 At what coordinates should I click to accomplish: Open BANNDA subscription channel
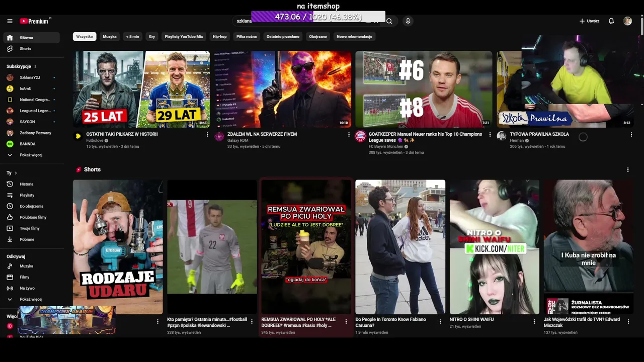click(31, 144)
